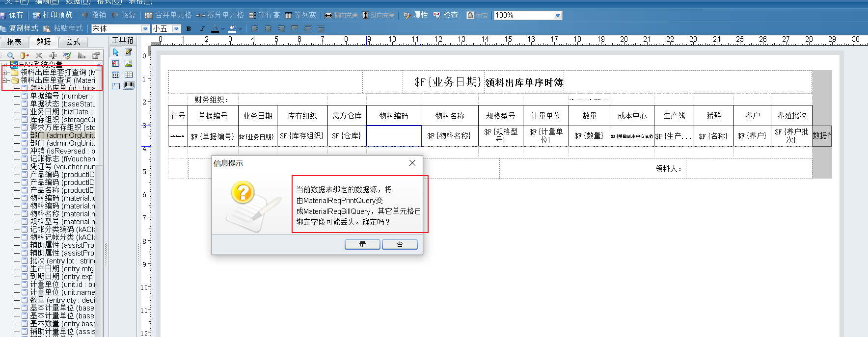
Task: Click the Italic formatting icon
Action: [x=202, y=29]
